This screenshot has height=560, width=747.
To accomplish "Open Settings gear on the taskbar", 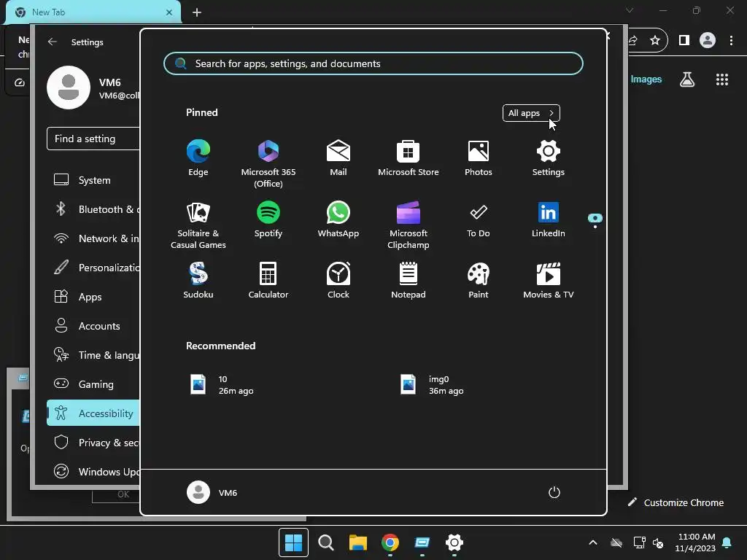I will click(454, 542).
